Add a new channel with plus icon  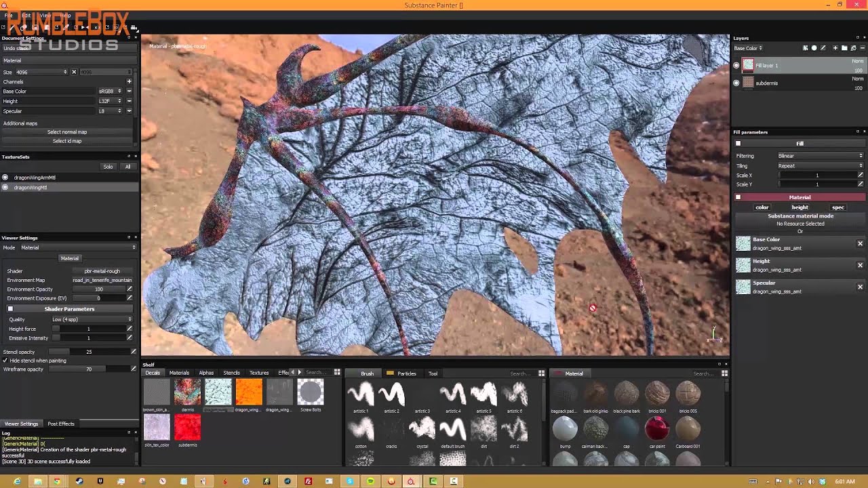click(x=129, y=81)
